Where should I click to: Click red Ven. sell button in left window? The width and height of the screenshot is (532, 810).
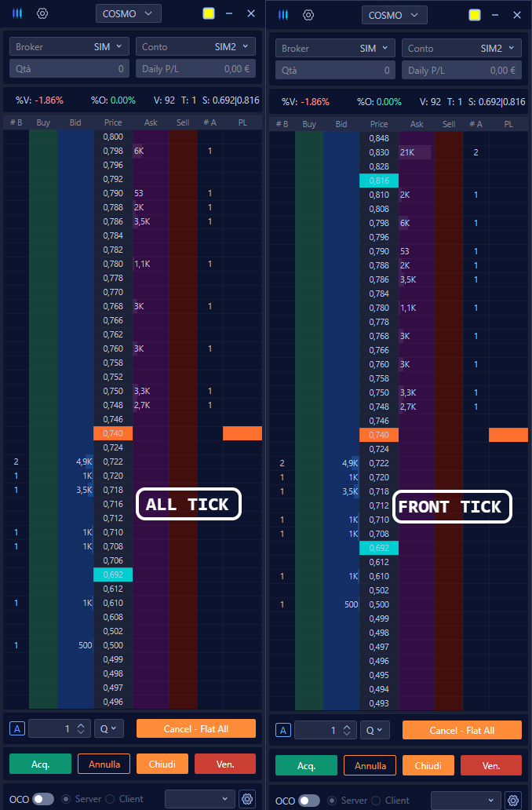tap(225, 764)
